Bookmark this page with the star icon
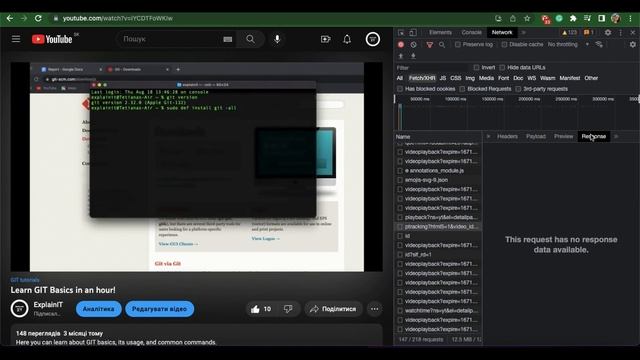 click(x=527, y=18)
